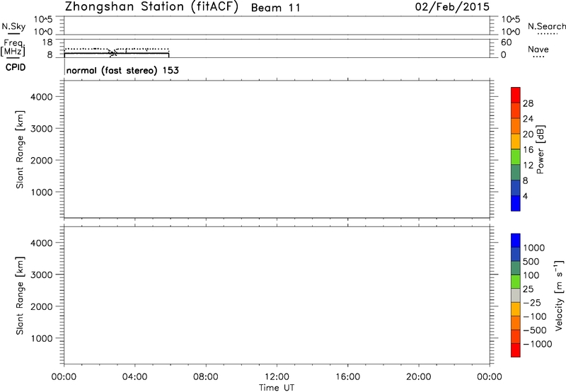
Task: Click the 1000 tick on velocity panel
Action: point(42,338)
